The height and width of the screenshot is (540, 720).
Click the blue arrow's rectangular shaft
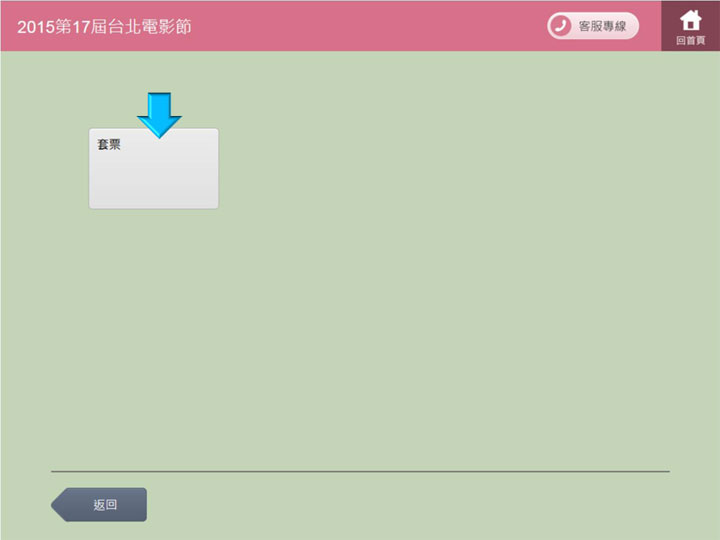[x=159, y=102]
